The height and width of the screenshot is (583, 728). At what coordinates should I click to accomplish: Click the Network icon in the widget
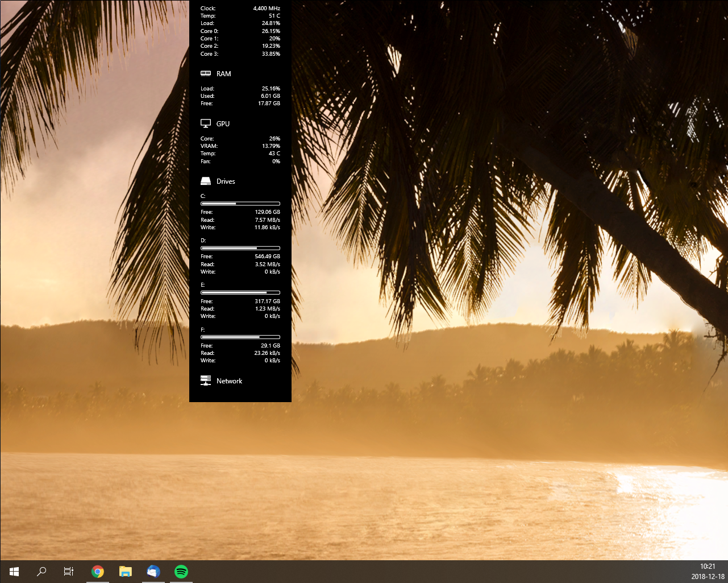(206, 380)
